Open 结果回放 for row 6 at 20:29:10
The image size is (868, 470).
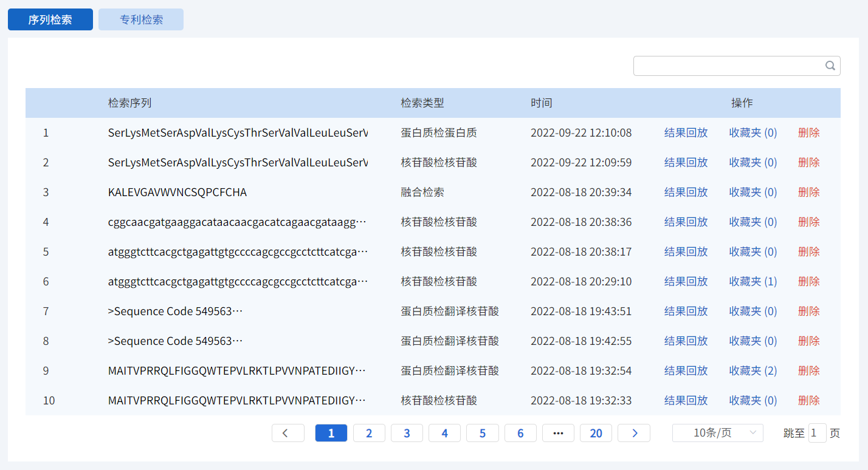click(x=686, y=281)
